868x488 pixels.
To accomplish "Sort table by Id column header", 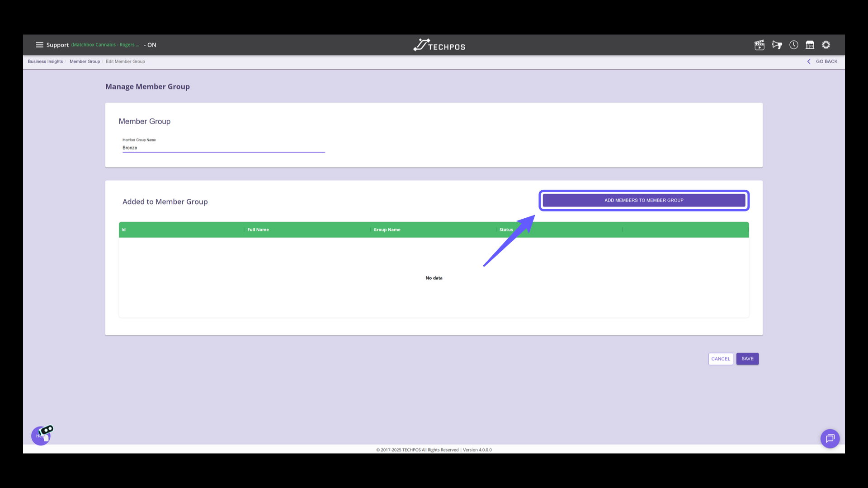I will coord(124,230).
